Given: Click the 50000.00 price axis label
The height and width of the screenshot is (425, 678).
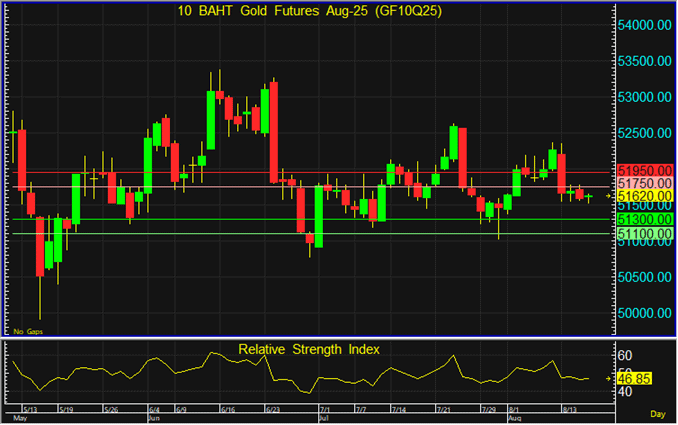Looking at the screenshot, I should coord(643,312).
